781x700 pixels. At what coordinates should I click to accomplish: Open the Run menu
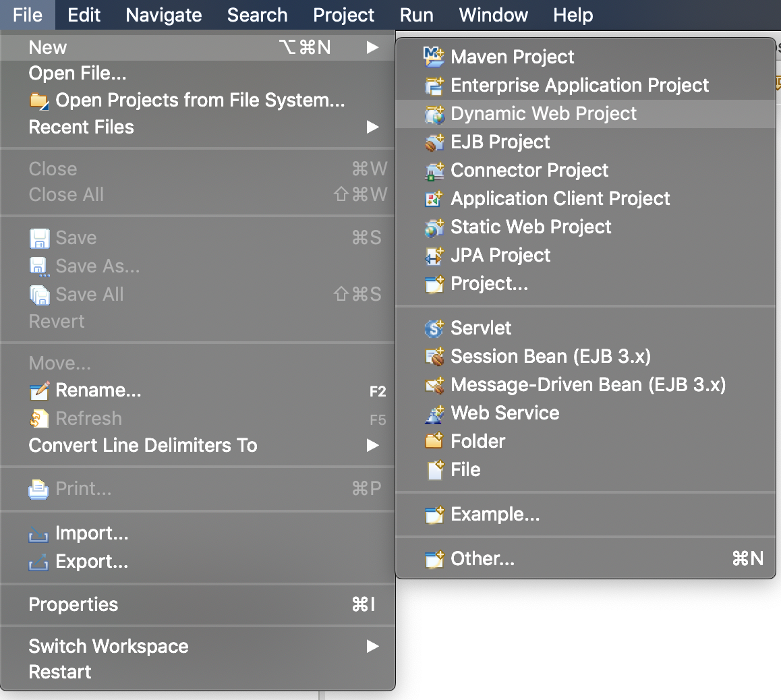point(416,15)
